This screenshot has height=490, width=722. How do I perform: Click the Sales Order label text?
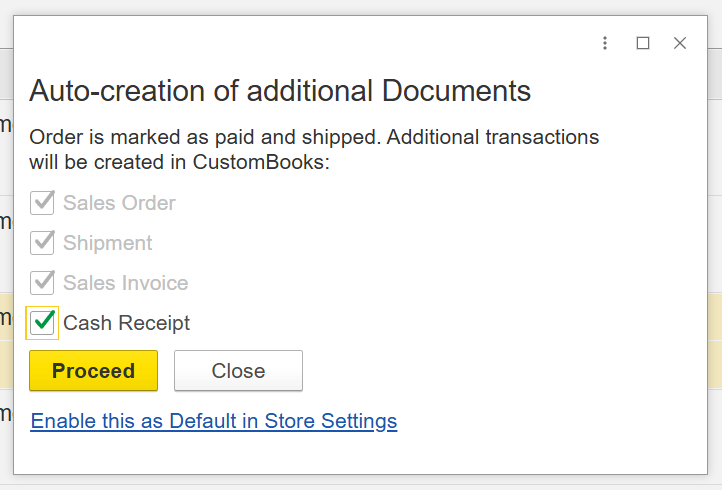point(119,203)
